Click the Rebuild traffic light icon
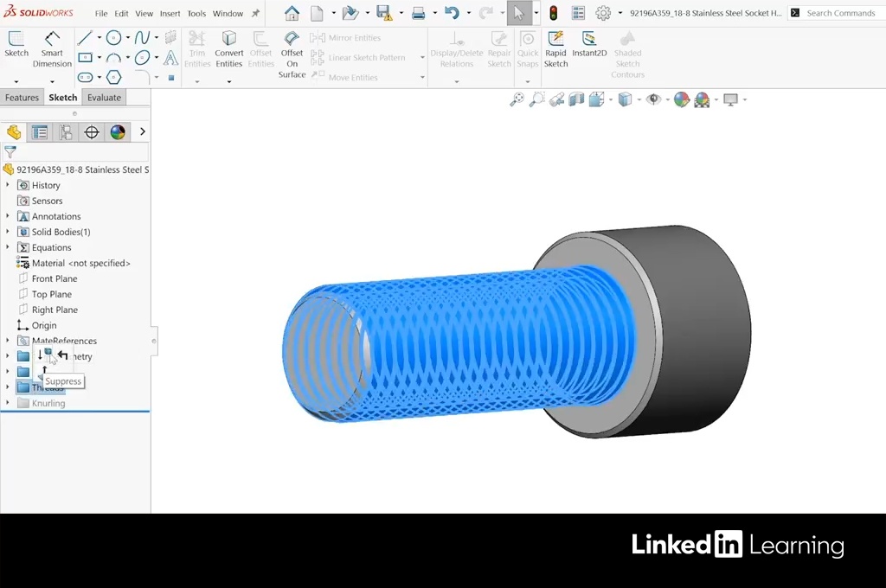Screen dimensions: 886x588 tap(553, 13)
